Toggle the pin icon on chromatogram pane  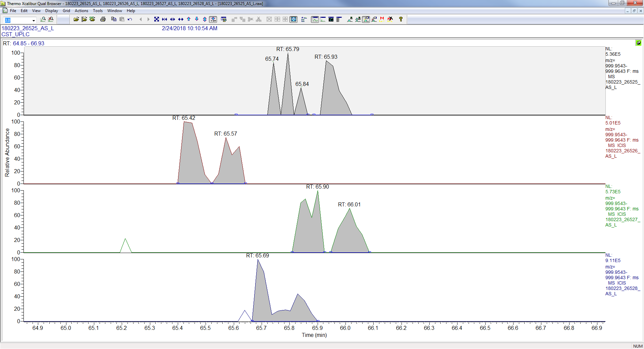coord(638,43)
